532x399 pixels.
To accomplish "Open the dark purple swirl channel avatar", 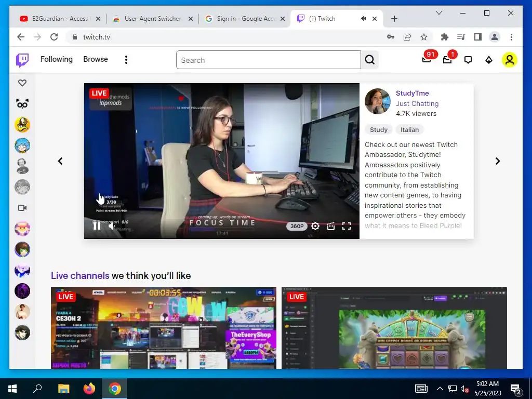I will 22,291.
